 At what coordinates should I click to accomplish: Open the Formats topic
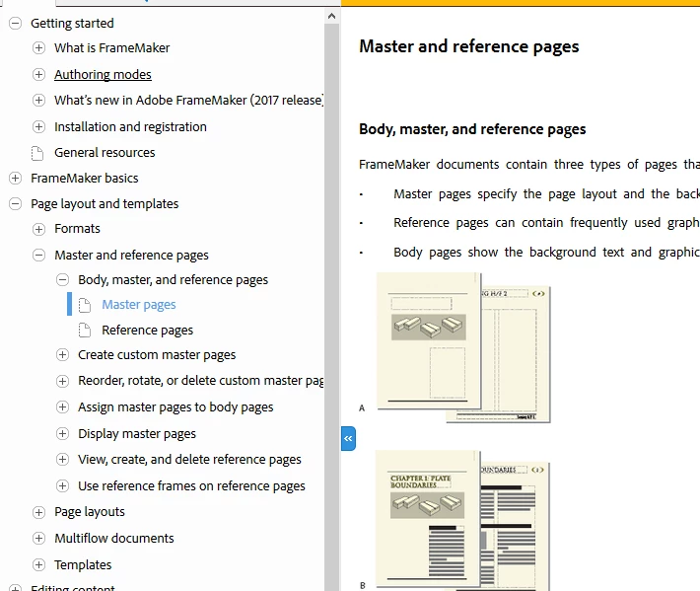point(77,229)
